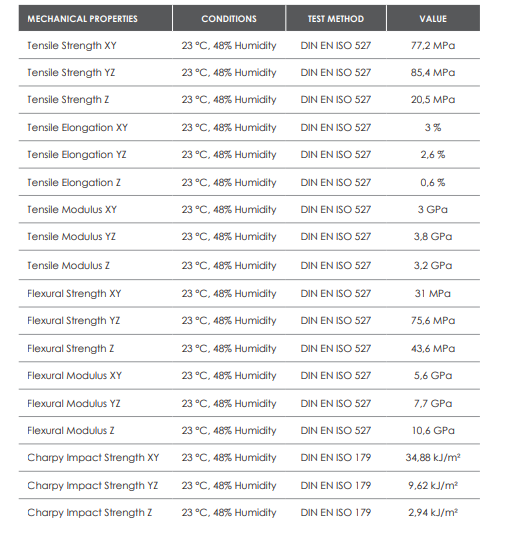Select the 85,4 MPa value cell
This screenshot has height=542, width=513.
pyautogui.click(x=433, y=73)
